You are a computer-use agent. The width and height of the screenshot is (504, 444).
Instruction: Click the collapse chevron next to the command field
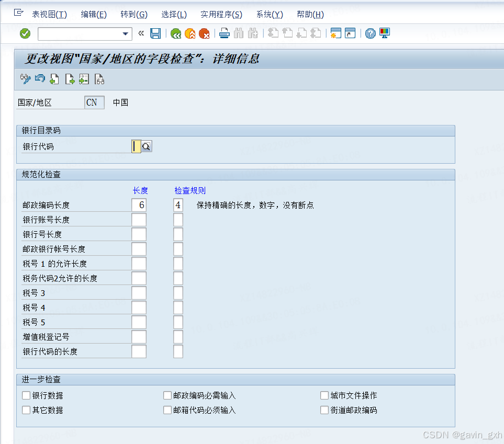[140, 33]
